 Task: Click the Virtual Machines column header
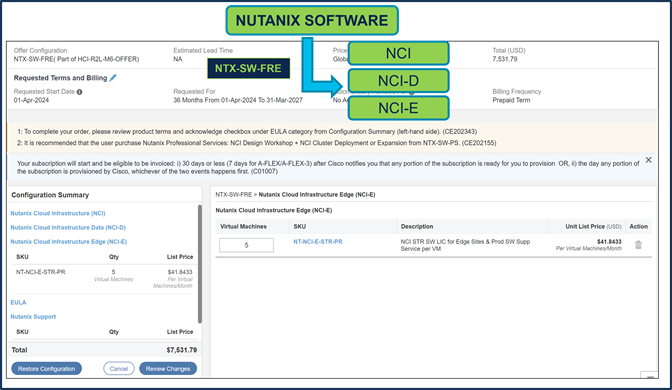(243, 226)
